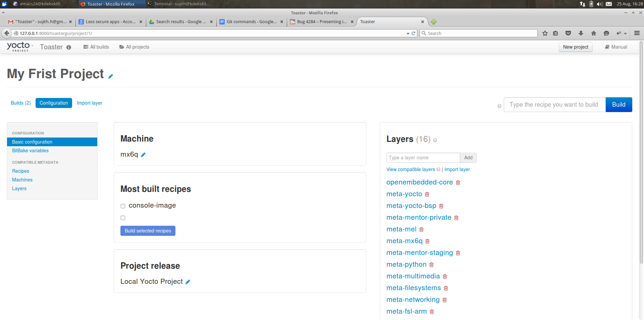The width and height of the screenshot is (644, 320).
Task: Remove the meta-yocto-bsp layer
Action: tap(441, 206)
